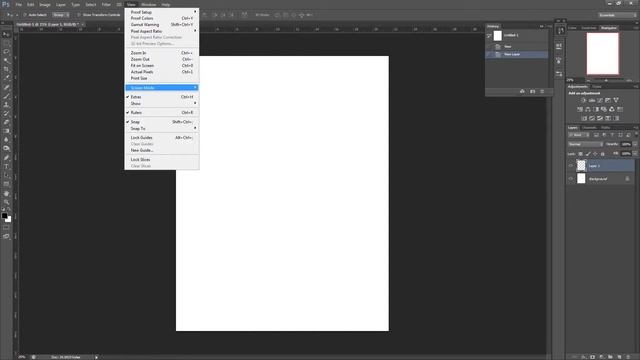Click the Navigator zoom slider

[x=606, y=80]
